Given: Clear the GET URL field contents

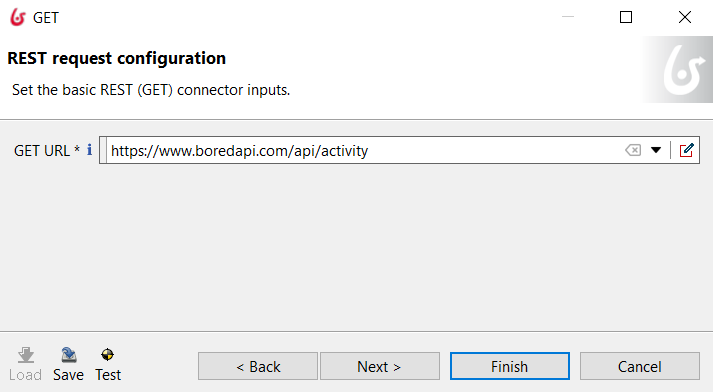Looking at the screenshot, I should click(x=633, y=150).
